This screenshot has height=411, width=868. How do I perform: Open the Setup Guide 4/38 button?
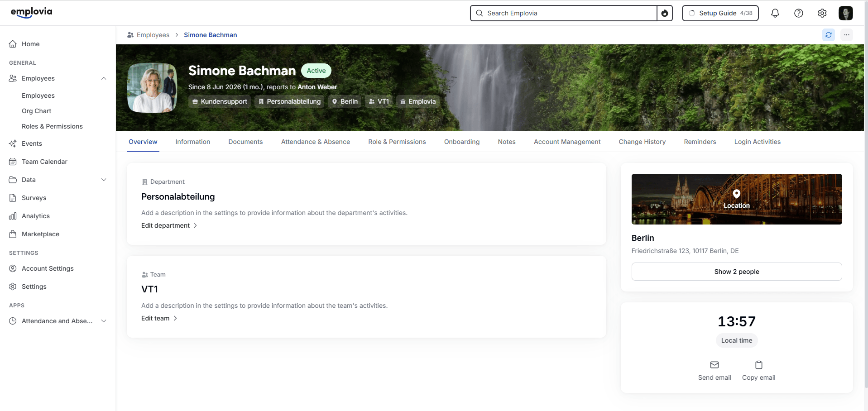[x=720, y=13]
